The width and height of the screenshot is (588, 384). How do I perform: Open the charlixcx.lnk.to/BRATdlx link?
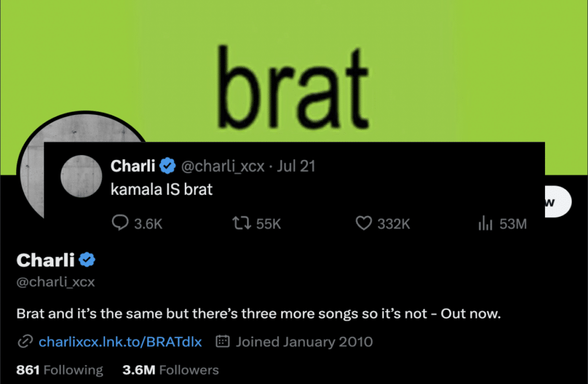pyautogui.click(x=120, y=341)
